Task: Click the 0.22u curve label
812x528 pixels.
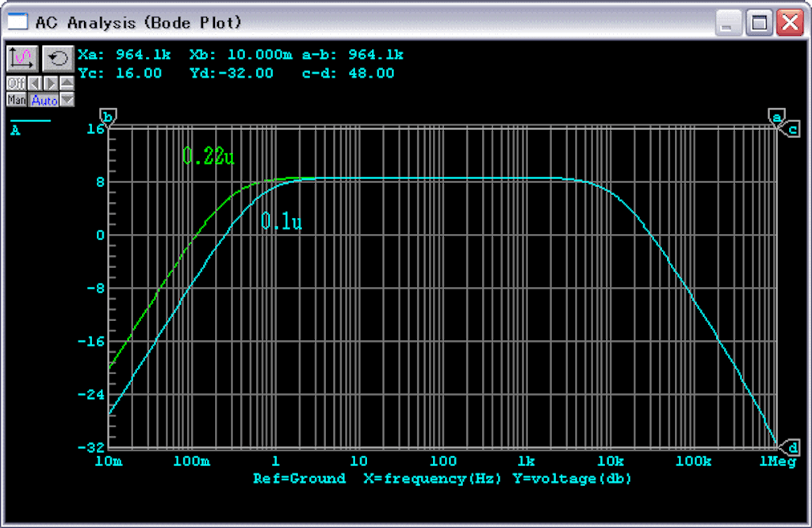Action: pyautogui.click(x=209, y=156)
